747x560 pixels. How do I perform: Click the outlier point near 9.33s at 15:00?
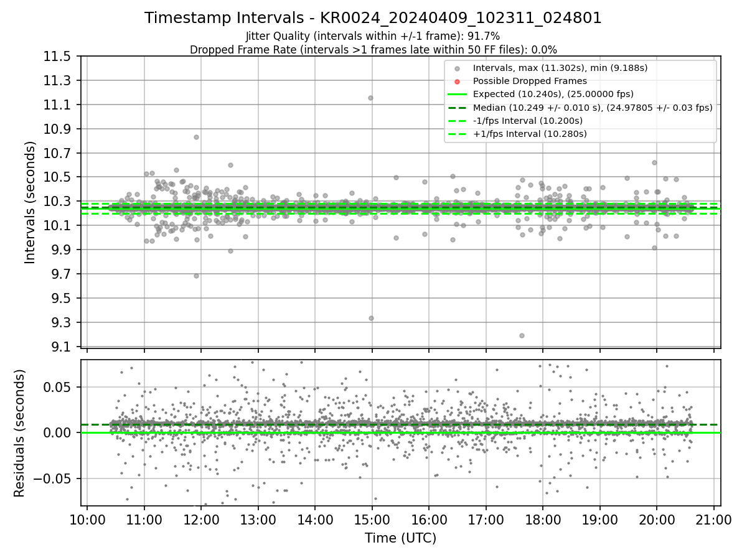pyautogui.click(x=371, y=318)
